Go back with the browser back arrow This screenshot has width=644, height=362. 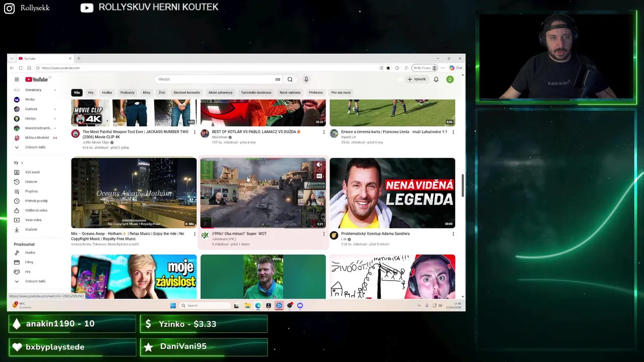pos(12,68)
